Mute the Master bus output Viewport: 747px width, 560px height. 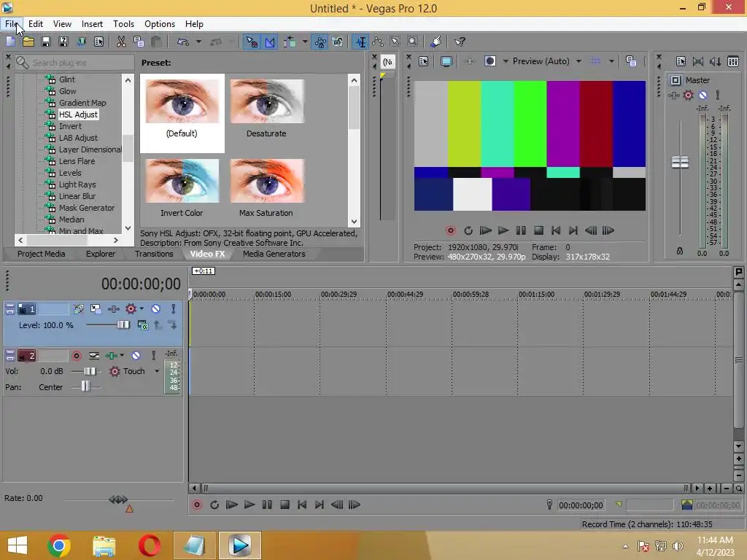[703, 96]
